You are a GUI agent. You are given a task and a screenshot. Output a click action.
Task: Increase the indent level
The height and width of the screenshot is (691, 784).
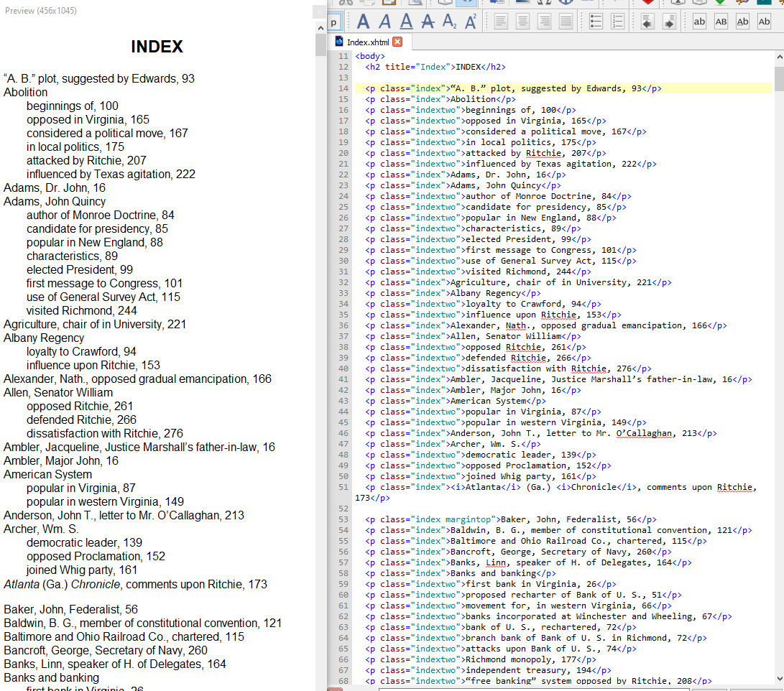click(669, 22)
